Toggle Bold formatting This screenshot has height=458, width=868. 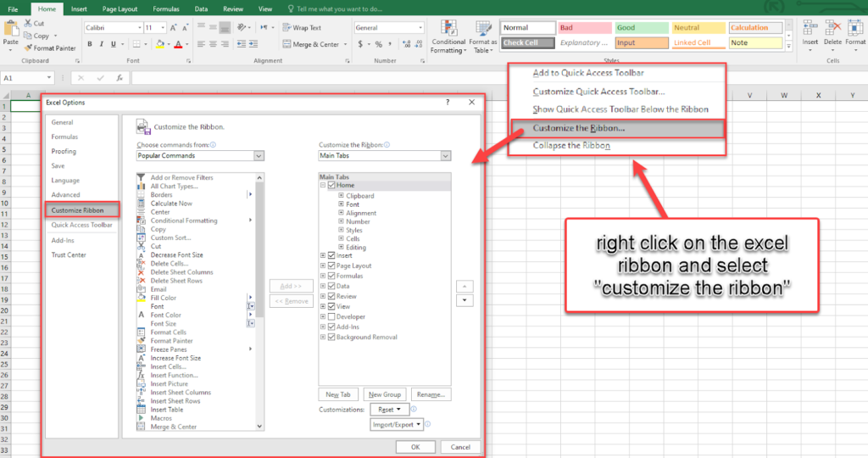(x=90, y=44)
